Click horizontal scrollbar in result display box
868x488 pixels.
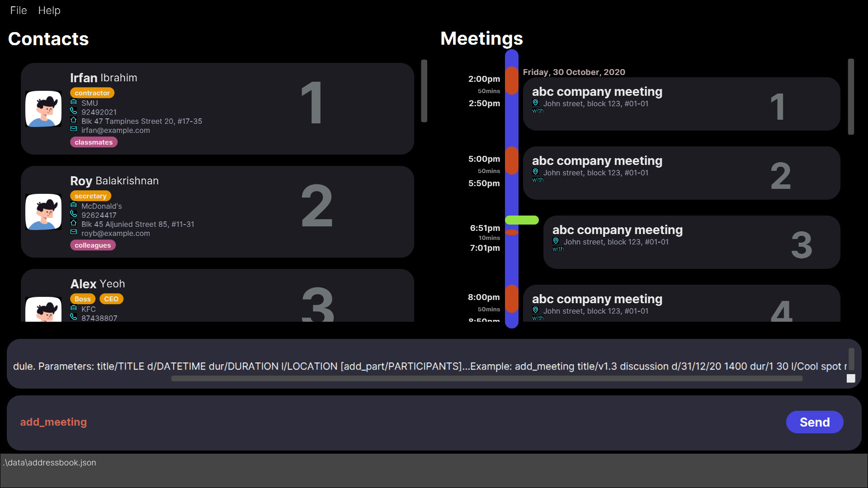[486, 379]
